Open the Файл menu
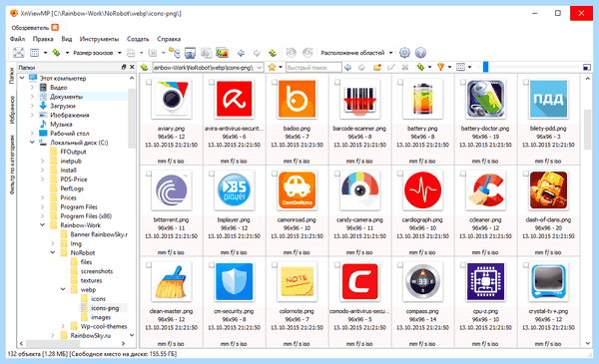Screen dimensions: 599x364 point(17,39)
